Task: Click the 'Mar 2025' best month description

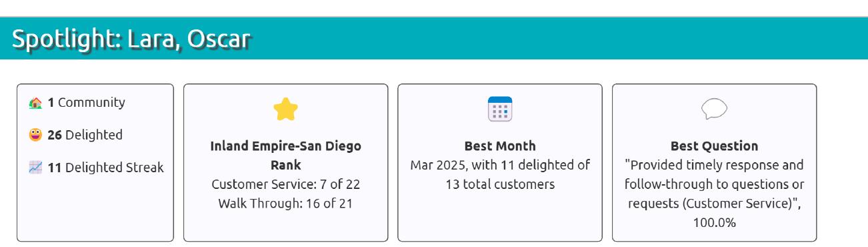Action: 500,174
